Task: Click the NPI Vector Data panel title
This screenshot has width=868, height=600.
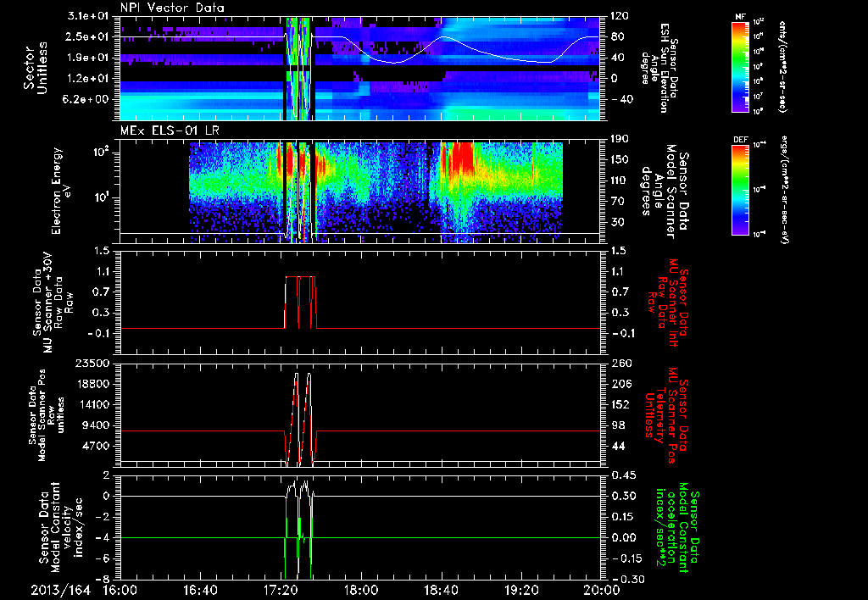Action: 172,8
